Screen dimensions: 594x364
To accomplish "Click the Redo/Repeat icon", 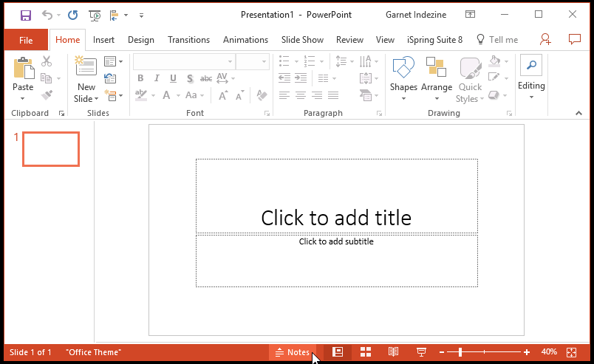I will tap(72, 16).
